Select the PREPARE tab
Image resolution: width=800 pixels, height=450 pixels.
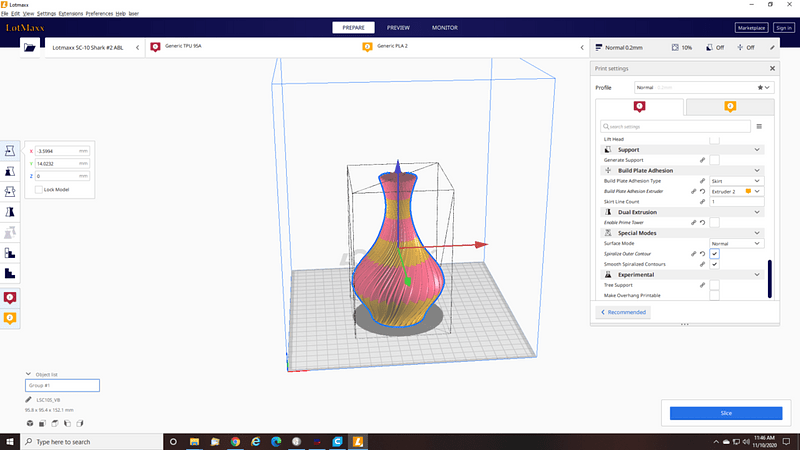pyautogui.click(x=353, y=28)
